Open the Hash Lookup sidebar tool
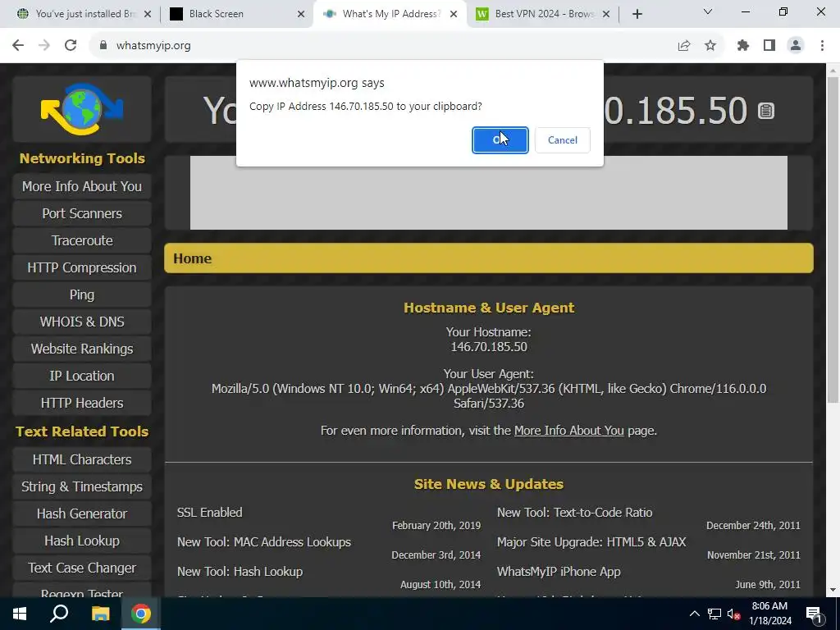The width and height of the screenshot is (840, 630). [82, 541]
